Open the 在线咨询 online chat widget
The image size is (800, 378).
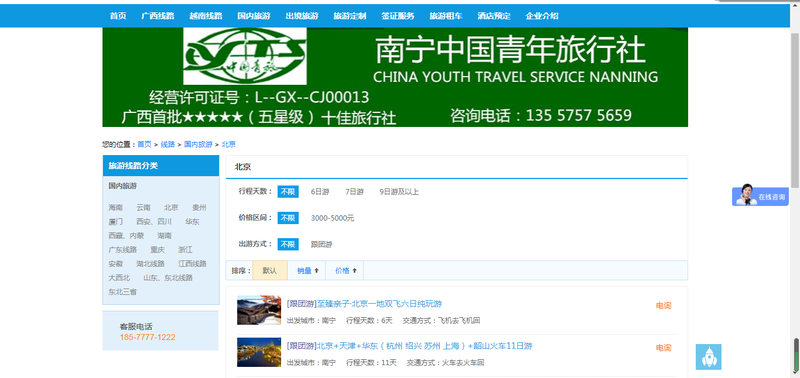pos(760,196)
